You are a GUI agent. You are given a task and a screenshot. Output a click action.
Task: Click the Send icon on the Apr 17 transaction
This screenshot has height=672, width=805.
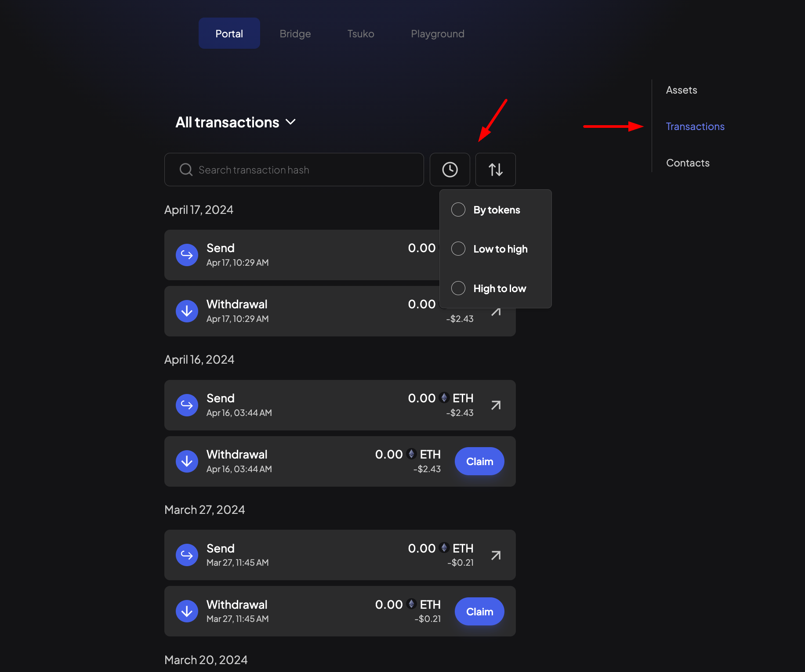tap(187, 255)
